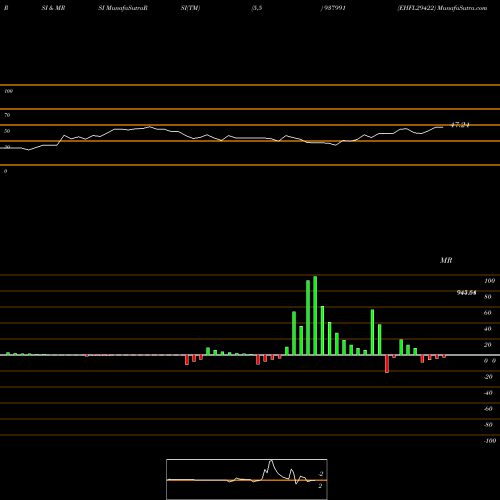Click the -100 label on MR axis
Screen dimensions: 500x500
(x=489, y=441)
